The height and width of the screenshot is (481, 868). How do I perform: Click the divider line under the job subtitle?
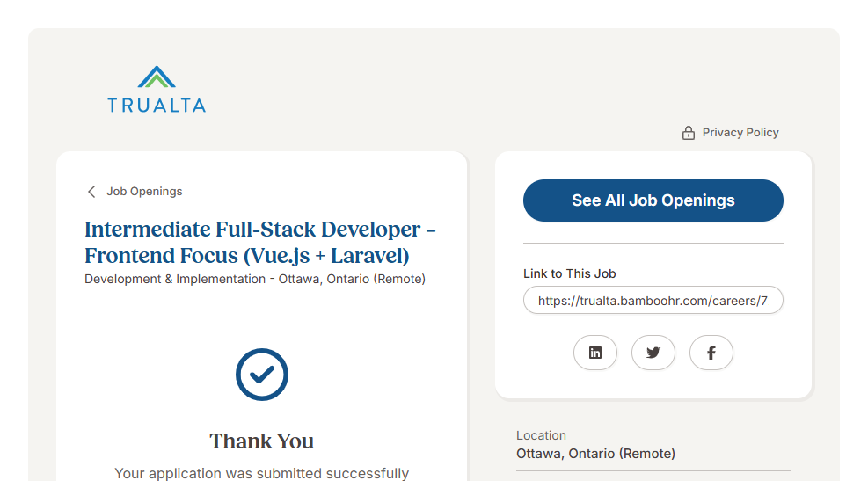(261, 302)
